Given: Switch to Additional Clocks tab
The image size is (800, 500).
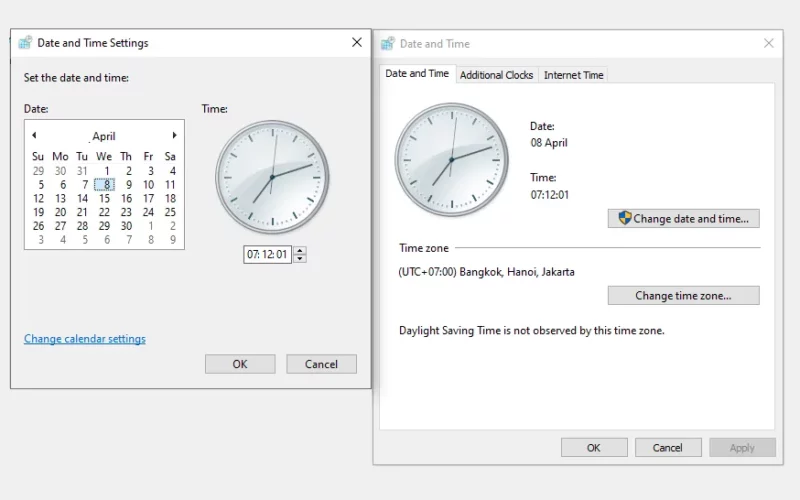Looking at the screenshot, I should click(496, 75).
